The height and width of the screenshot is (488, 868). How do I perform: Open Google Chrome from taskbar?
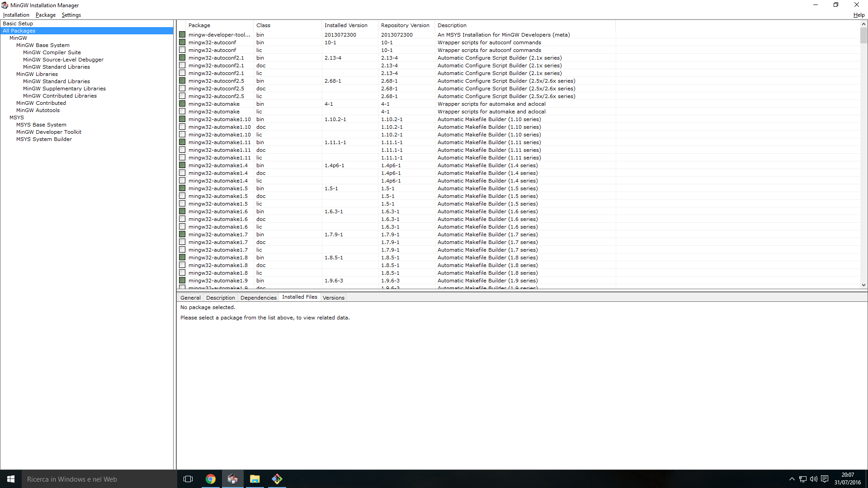[211, 479]
